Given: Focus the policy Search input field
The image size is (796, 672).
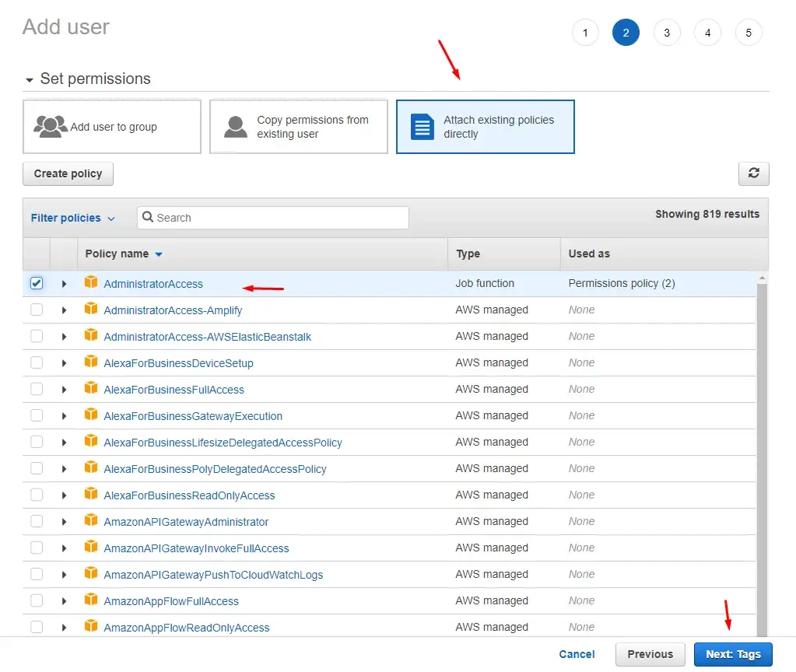Looking at the screenshot, I should click(x=280, y=218).
